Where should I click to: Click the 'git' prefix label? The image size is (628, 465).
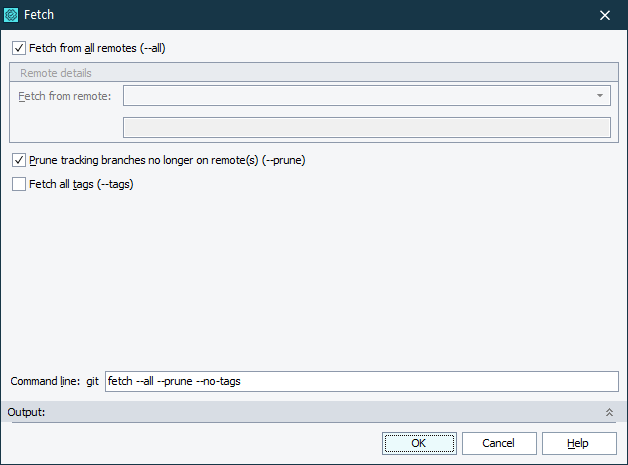click(x=92, y=382)
